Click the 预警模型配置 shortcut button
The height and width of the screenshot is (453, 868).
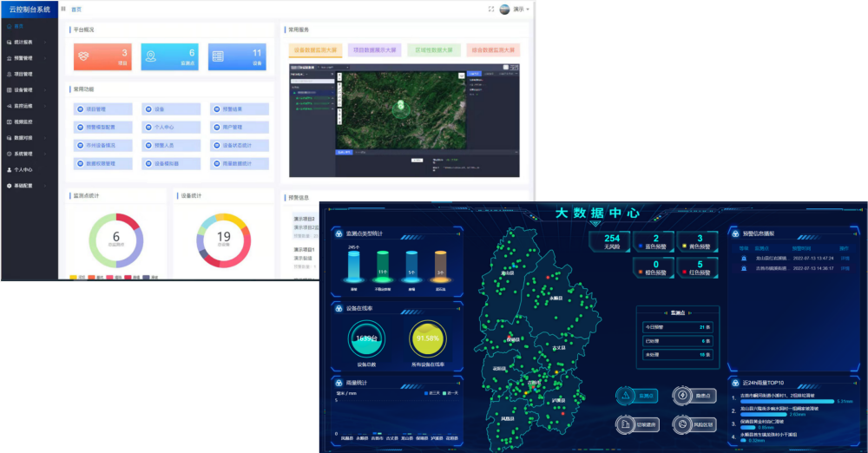103,128
